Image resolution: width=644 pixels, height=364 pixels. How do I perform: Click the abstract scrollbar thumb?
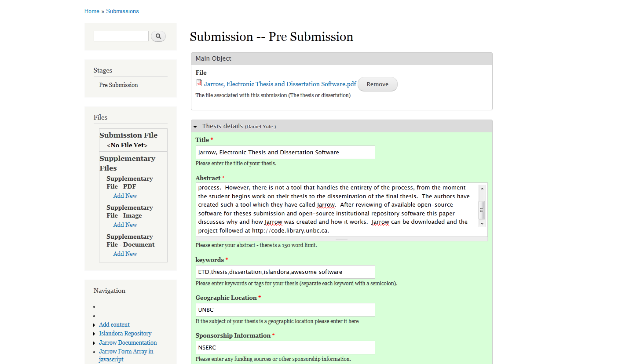pos(482,210)
